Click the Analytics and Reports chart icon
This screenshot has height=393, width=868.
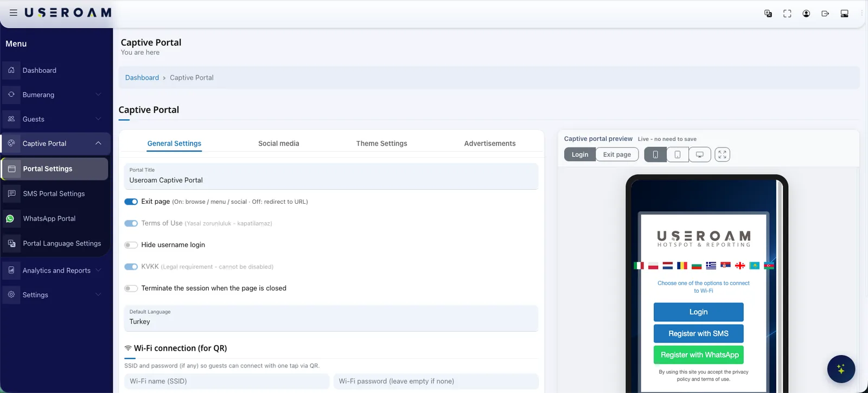tap(11, 270)
